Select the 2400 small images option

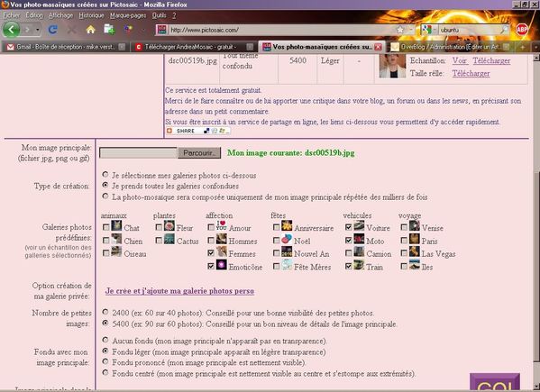[x=105, y=312]
